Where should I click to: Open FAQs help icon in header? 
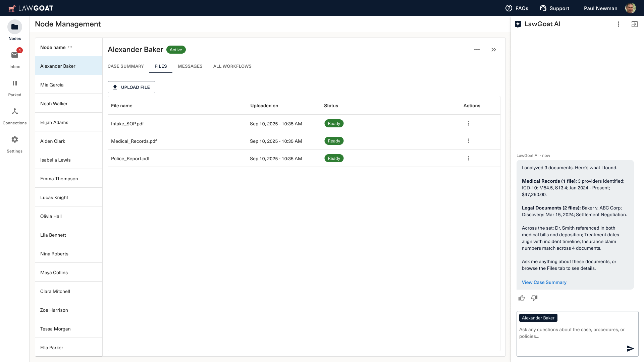pyautogui.click(x=509, y=8)
